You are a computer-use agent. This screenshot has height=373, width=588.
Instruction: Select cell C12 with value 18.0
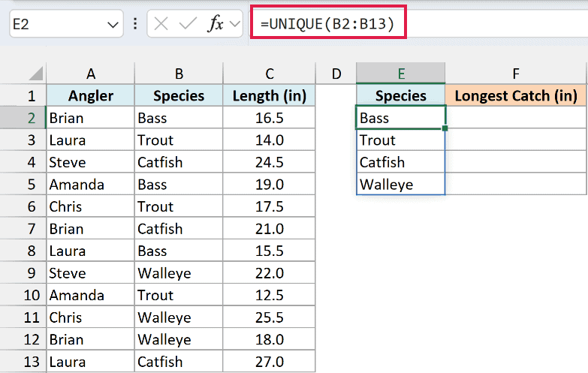(270, 340)
